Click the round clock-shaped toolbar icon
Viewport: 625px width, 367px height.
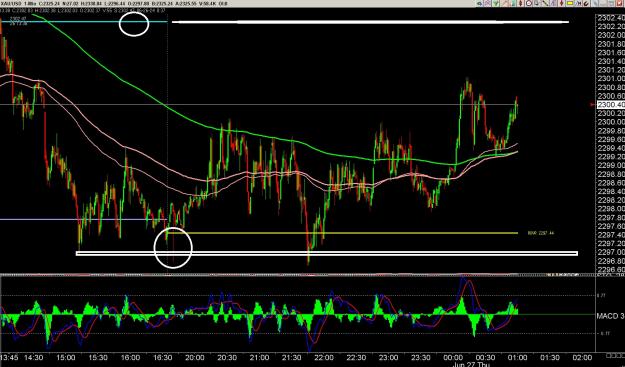(529, 3)
